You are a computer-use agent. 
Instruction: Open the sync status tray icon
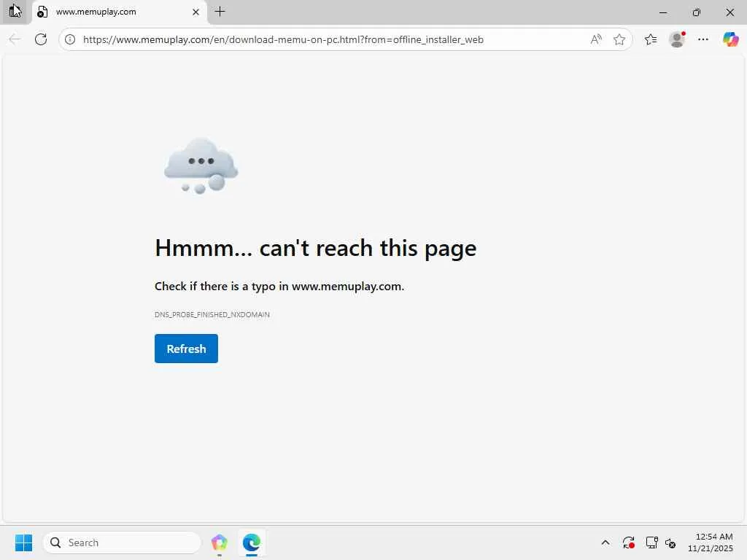[628, 542]
